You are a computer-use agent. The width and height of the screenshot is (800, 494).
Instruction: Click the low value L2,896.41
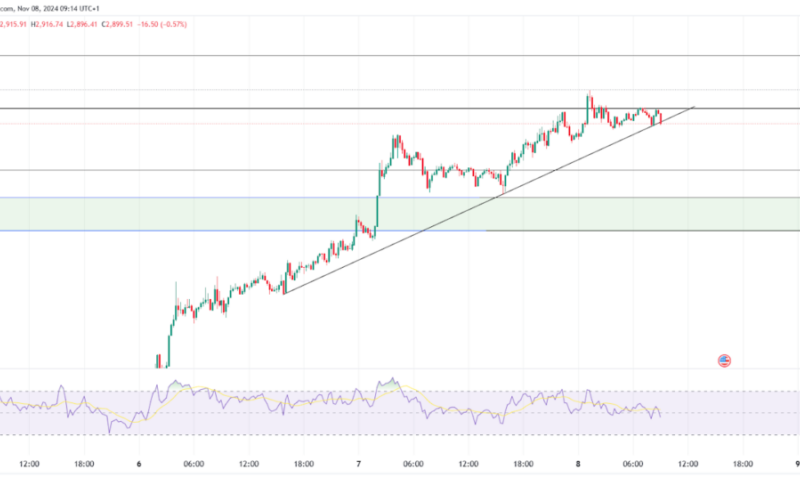click(82, 24)
